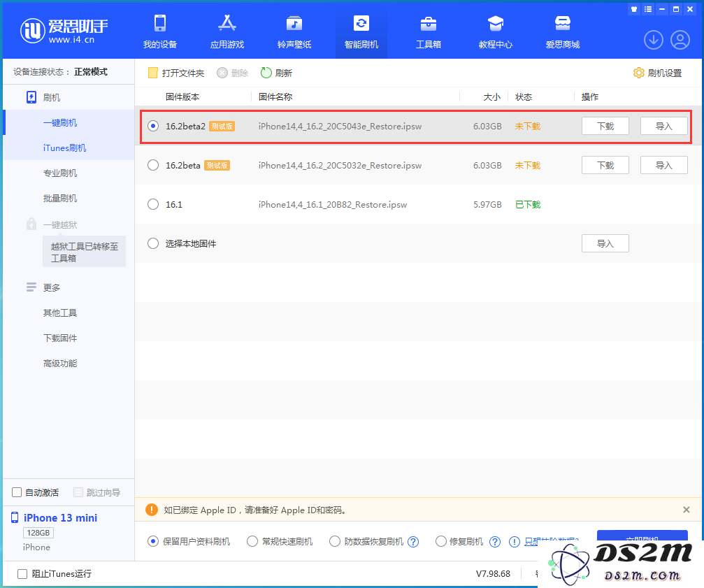Click the 爱思助手 i4 logo
Image resolution: width=704 pixels, height=588 pixels.
[x=64, y=31]
